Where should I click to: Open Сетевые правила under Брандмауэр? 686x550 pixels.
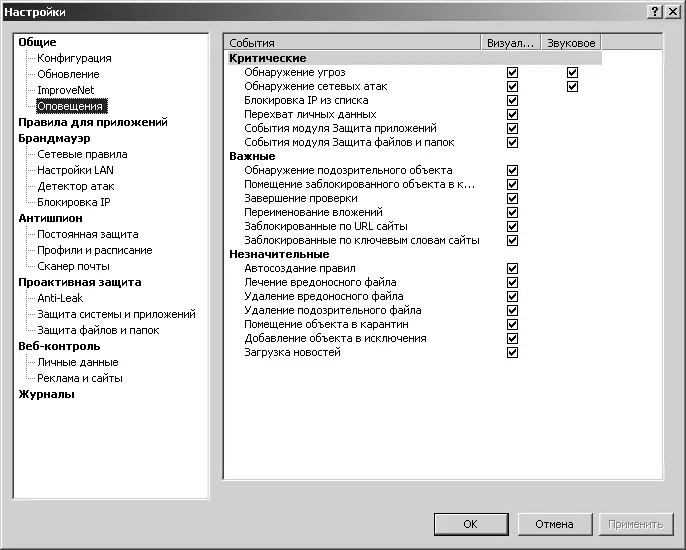82,154
